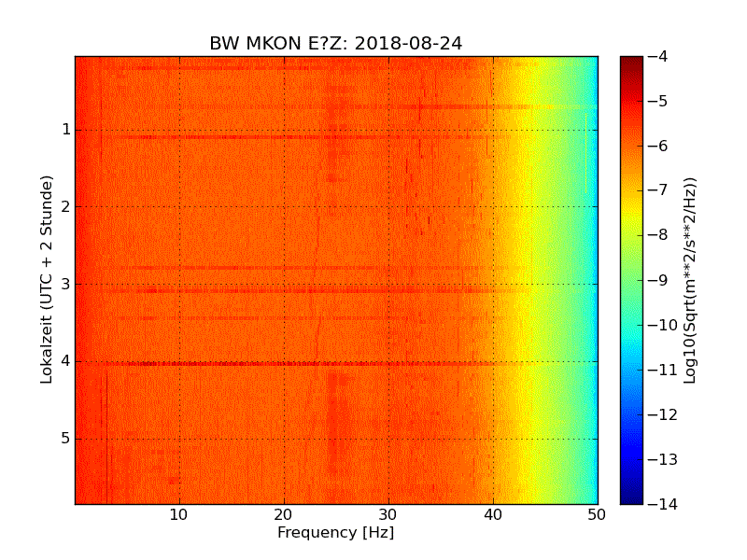Viewport: 747px width, 560px height.
Task: Click the colorbar label Log10(Sqrt(m**2/s**2/Hz))
Action: 690,281
